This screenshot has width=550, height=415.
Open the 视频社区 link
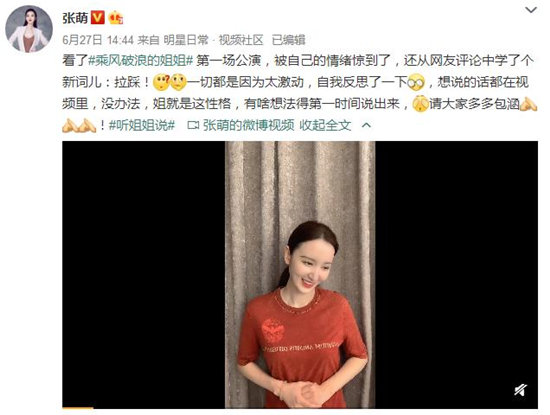(241, 40)
